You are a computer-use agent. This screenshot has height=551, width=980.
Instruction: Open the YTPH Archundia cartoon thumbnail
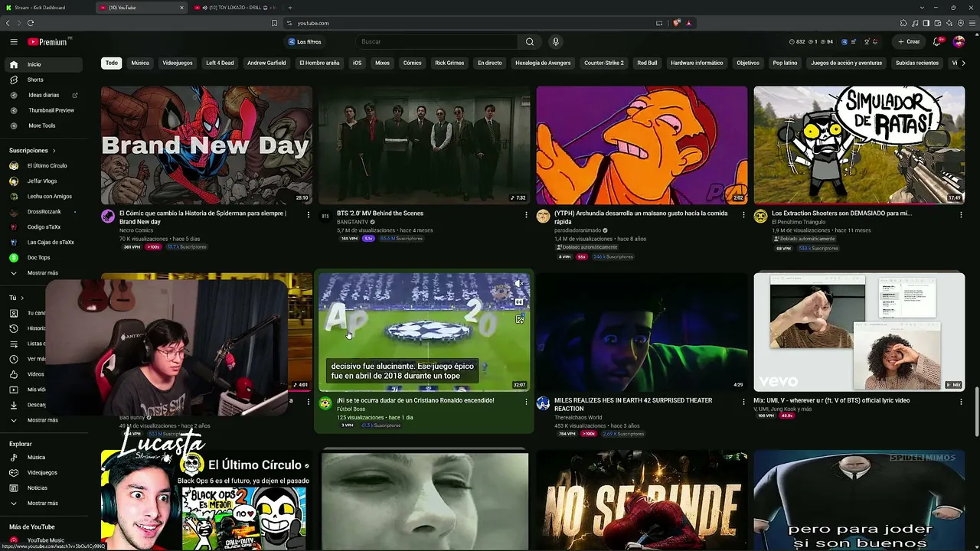(x=642, y=145)
